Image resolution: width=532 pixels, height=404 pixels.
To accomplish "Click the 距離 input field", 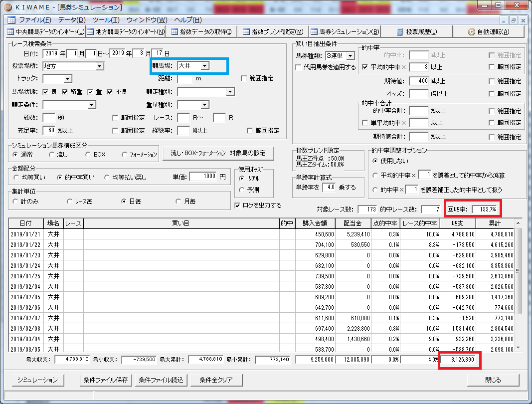I will point(185,78).
